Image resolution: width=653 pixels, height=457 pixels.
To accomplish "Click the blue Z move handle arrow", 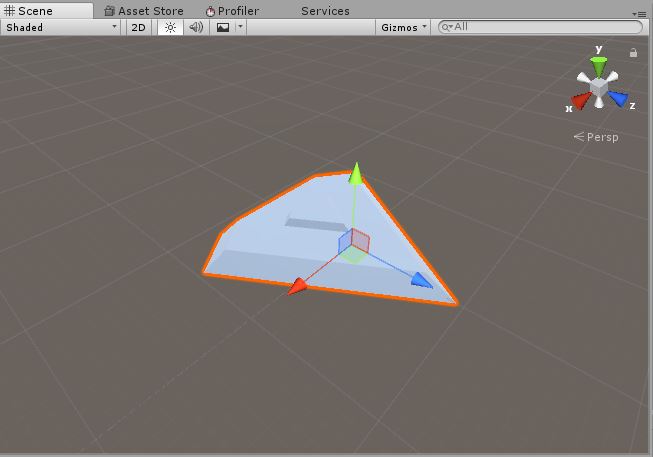I will [x=422, y=280].
